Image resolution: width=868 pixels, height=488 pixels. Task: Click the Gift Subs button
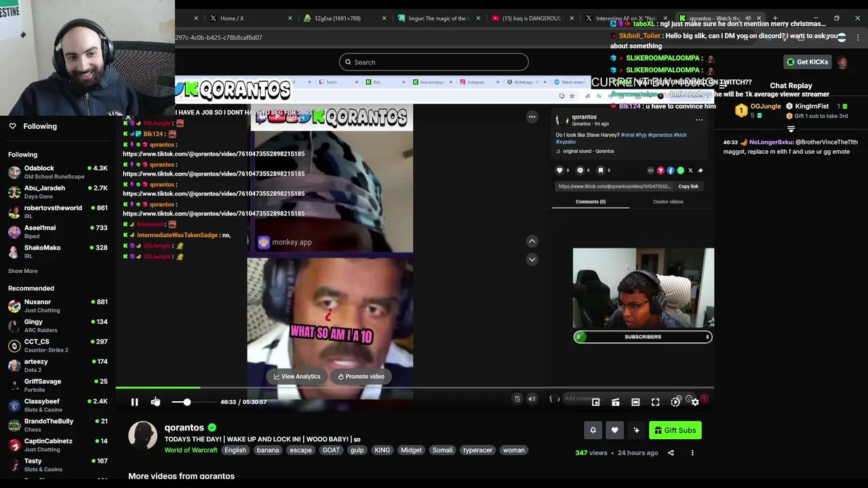675,430
